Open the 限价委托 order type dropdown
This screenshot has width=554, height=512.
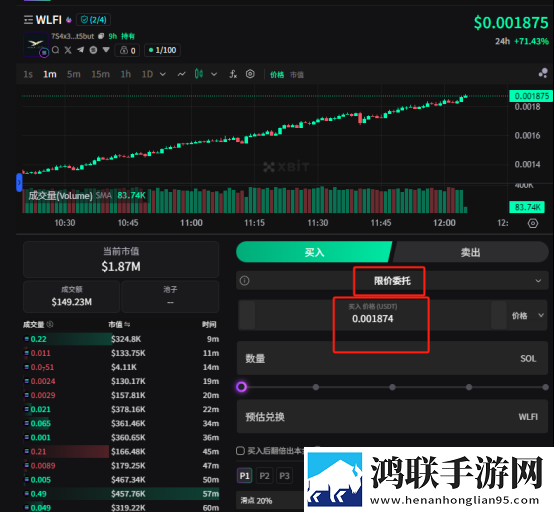[x=392, y=281]
